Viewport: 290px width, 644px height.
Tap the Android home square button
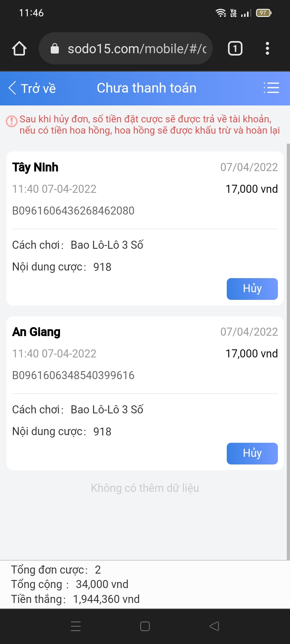[145, 626]
